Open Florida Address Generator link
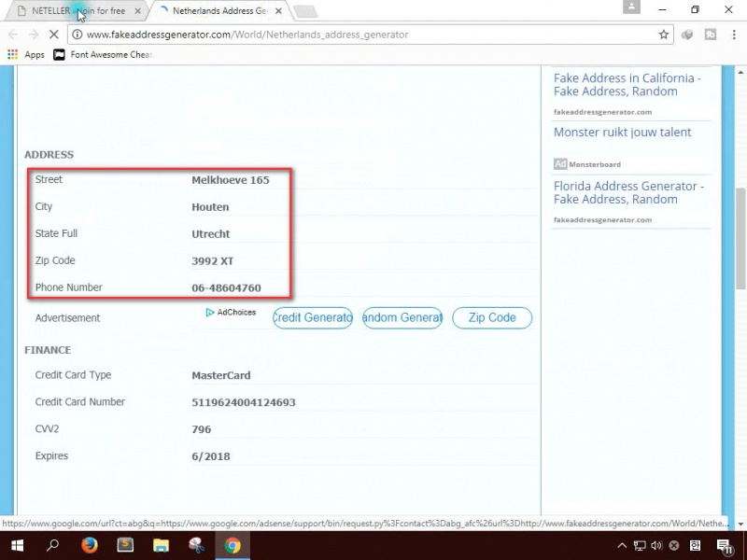This screenshot has height=560, width=747. [x=628, y=192]
